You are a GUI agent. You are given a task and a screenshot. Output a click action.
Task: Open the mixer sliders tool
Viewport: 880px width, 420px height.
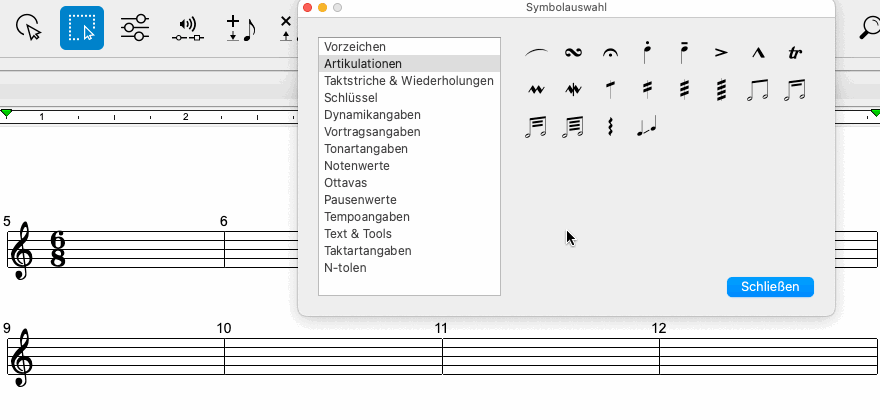click(x=135, y=28)
